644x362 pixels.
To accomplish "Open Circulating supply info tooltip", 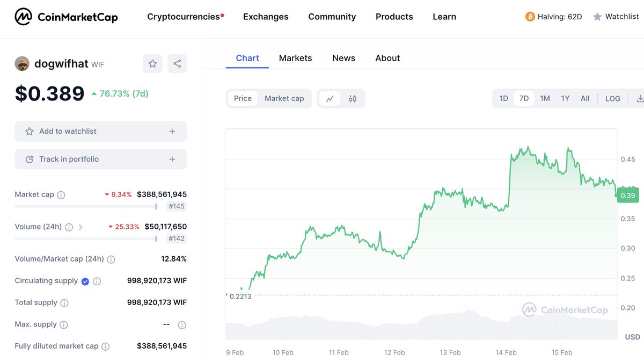I will [97, 281].
